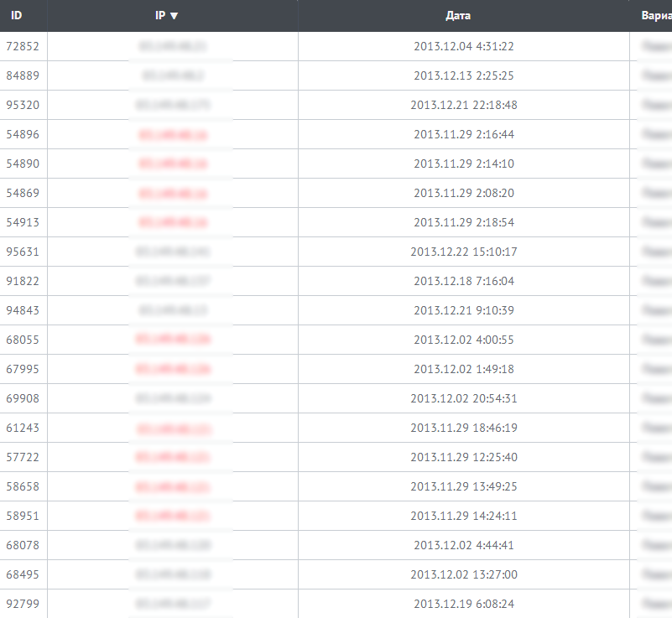Select ID cell 91822
The image size is (672, 618).
(x=23, y=281)
